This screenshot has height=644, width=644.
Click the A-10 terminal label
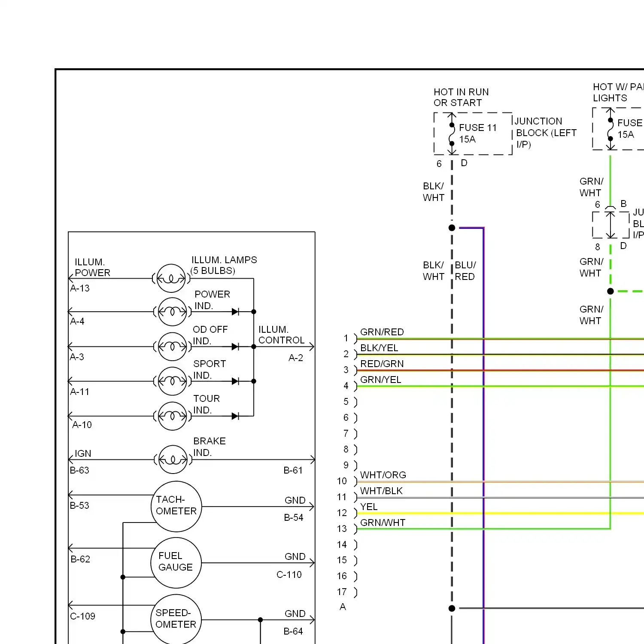[82, 425]
